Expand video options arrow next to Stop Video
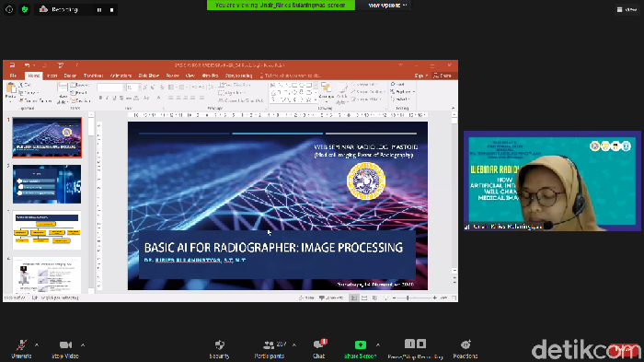This screenshot has height=362, width=644. pyautogui.click(x=83, y=344)
